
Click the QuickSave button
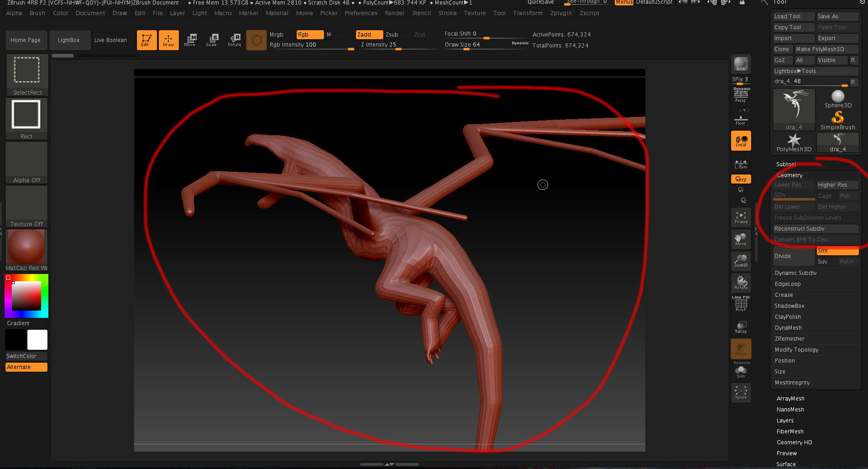coord(541,2)
